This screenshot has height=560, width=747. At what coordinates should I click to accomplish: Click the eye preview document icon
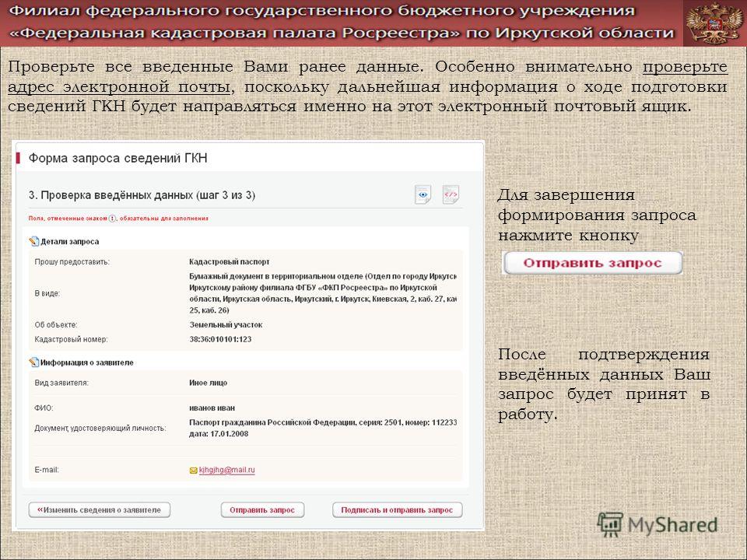pos(423,194)
